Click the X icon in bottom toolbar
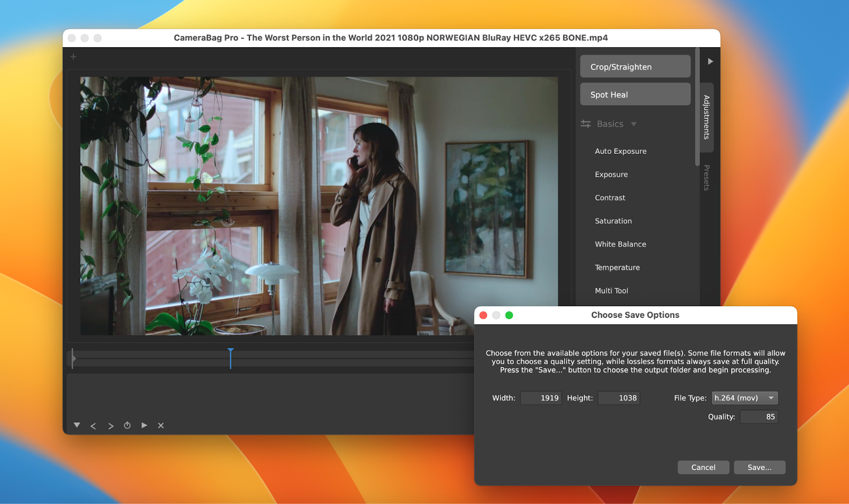The width and height of the screenshot is (849, 504). (x=161, y=425)
